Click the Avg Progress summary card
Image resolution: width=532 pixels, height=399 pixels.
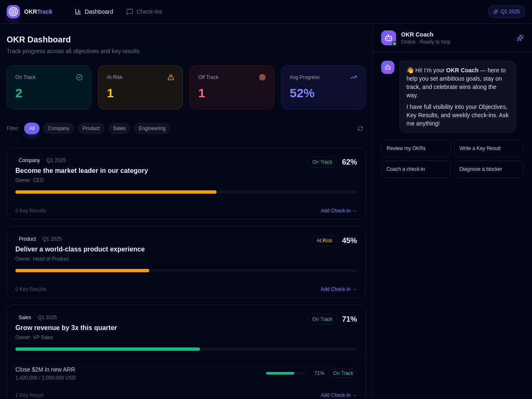click(323, 87)
